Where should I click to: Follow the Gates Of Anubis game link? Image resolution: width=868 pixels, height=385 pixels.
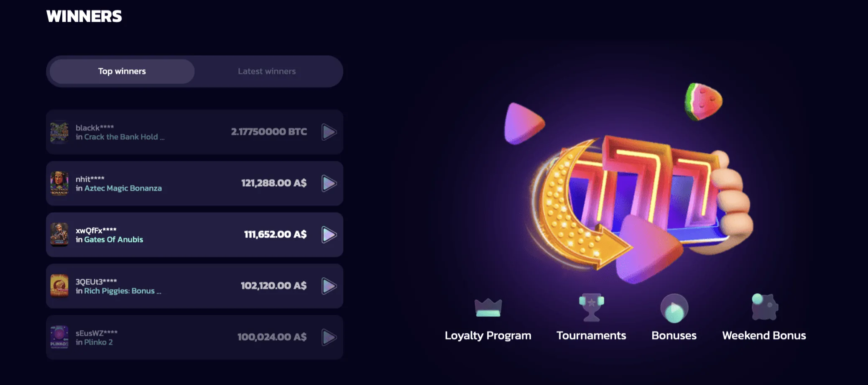[114, 240]
